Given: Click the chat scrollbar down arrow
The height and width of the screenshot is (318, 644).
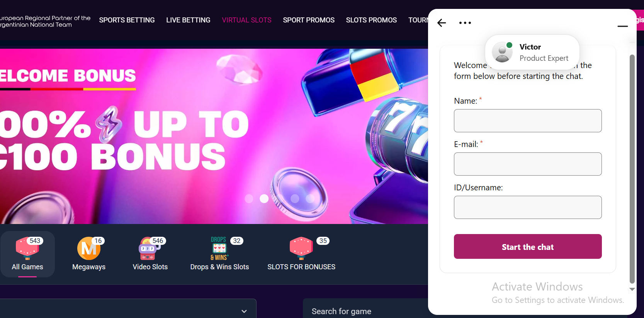Looking at the screenshot, I should [x=632, y=289].
